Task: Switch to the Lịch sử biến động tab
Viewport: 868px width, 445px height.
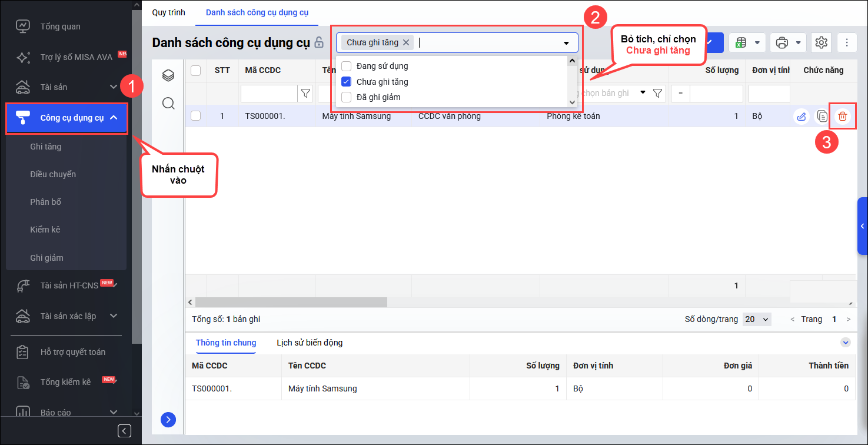Action: pos(310,343)
